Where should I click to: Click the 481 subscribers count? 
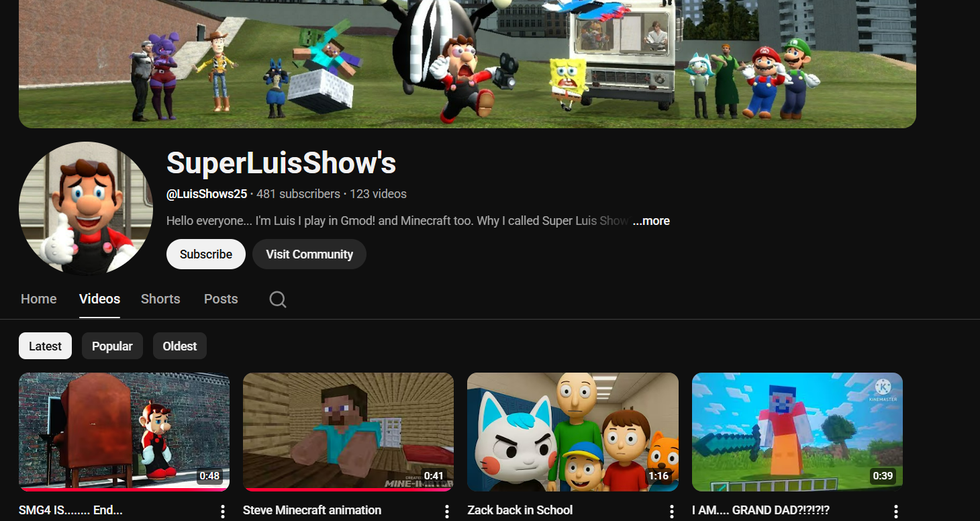pyautogui.click(x=298, y=194)
